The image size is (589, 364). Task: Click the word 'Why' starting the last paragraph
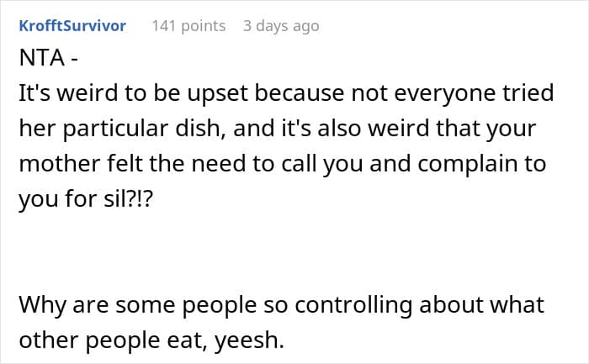[x=39, y=303]
